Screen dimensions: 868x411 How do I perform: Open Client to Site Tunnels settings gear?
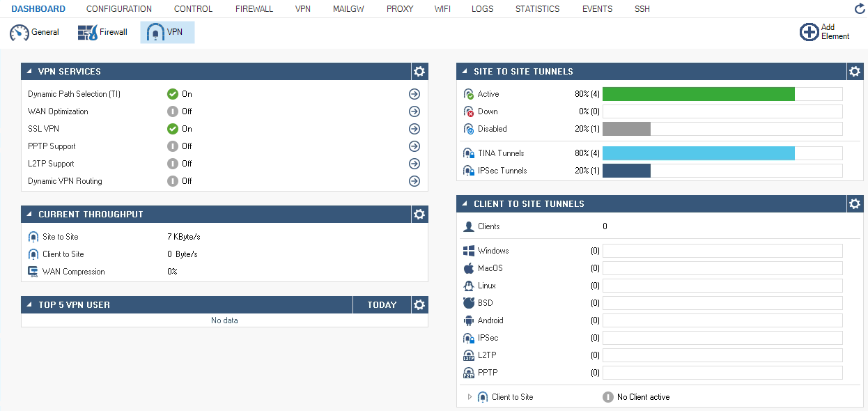click(x=855, y=203)
